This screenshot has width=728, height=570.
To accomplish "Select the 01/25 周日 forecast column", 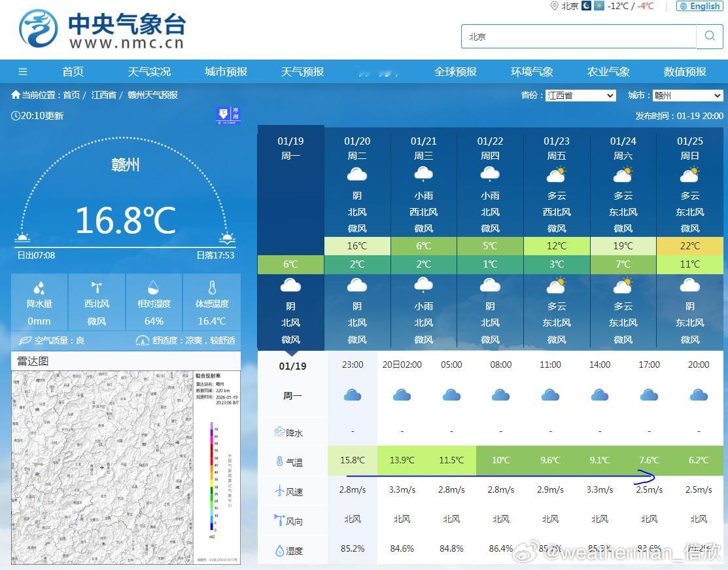I will tap(690, 238).
